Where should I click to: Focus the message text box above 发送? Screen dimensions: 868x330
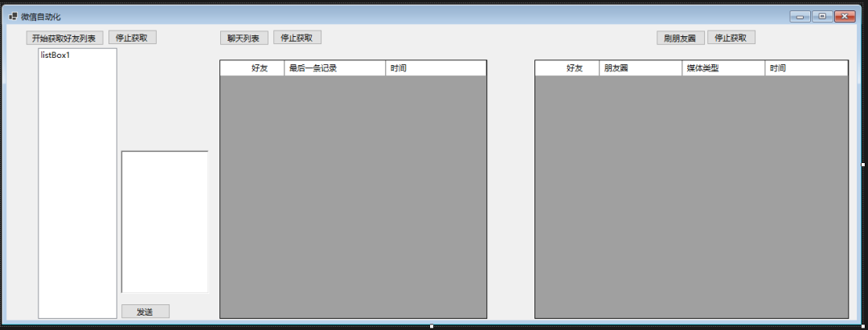click(x=165, y=222)
